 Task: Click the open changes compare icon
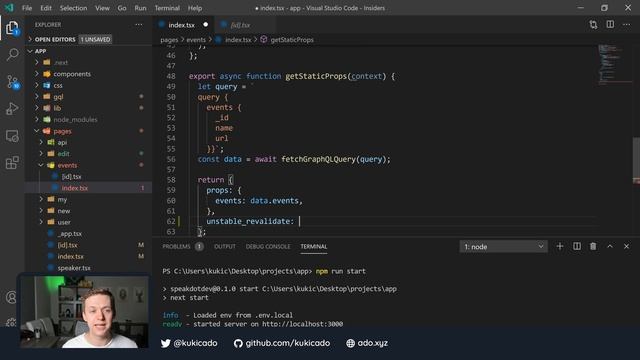593,25
